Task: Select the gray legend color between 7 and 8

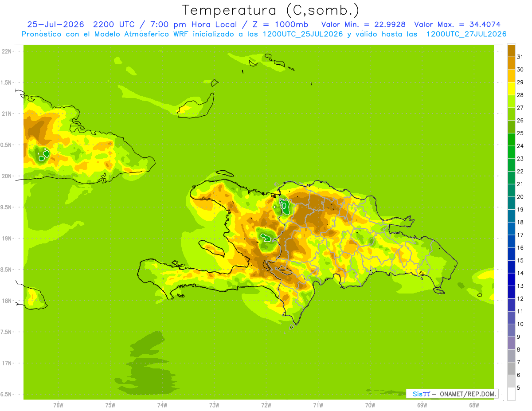Action: coord(511,356)
